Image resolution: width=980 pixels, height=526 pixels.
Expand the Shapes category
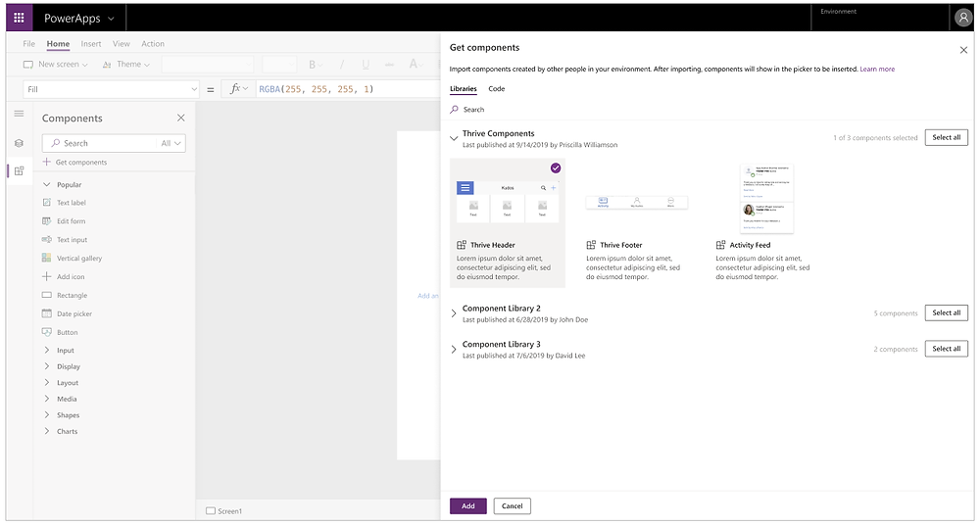pyautogui.click(x=46, y=414)
